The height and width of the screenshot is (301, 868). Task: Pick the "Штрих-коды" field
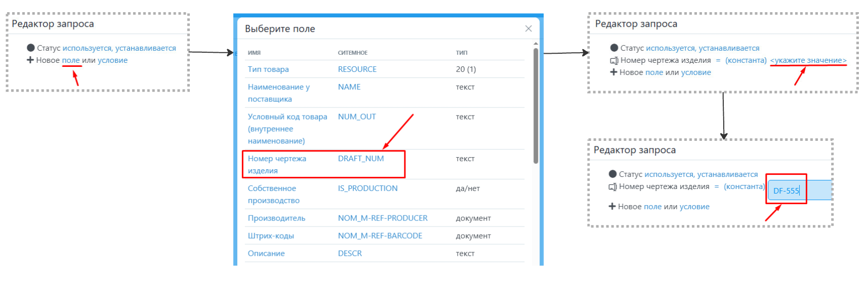(x=271, y=236)
